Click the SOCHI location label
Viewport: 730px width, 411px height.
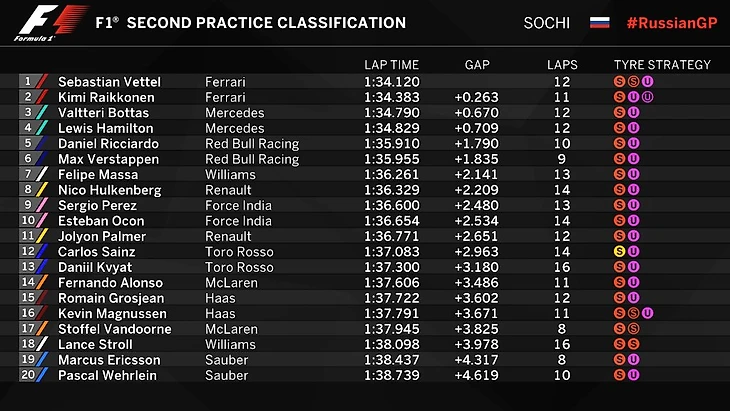click(546, 23)
